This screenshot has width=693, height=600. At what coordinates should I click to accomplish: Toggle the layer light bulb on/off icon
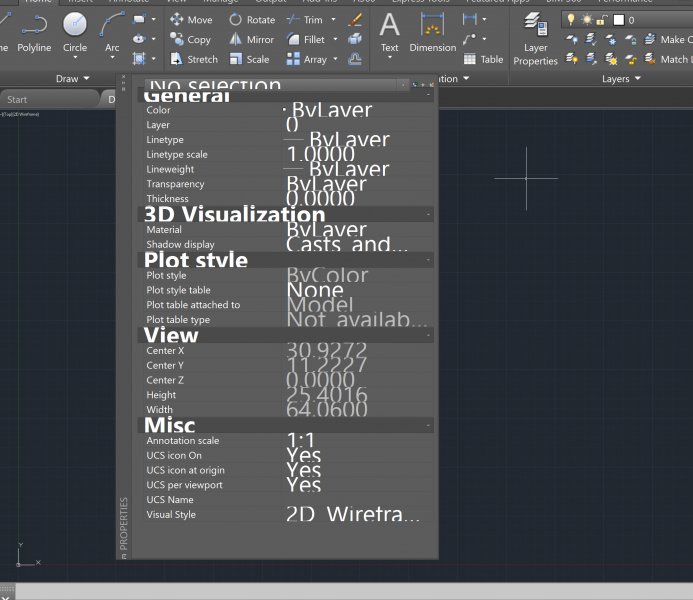coord(571,20)
